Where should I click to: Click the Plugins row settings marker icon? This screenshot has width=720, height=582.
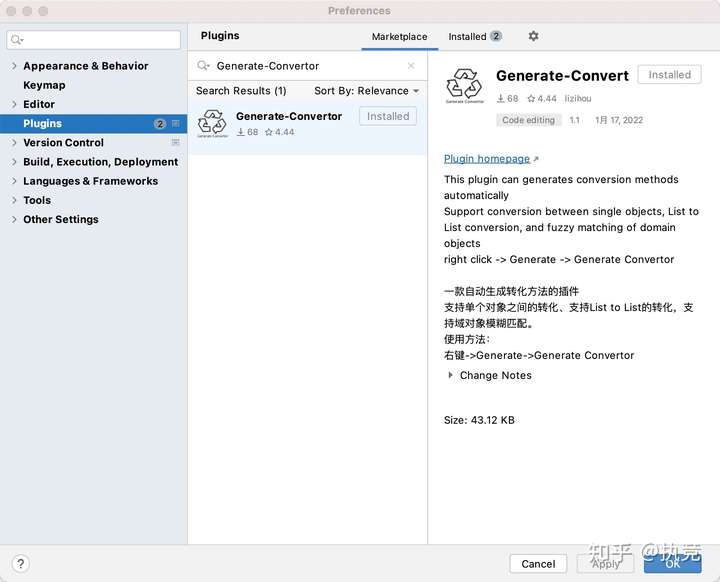tap(175, 123)
